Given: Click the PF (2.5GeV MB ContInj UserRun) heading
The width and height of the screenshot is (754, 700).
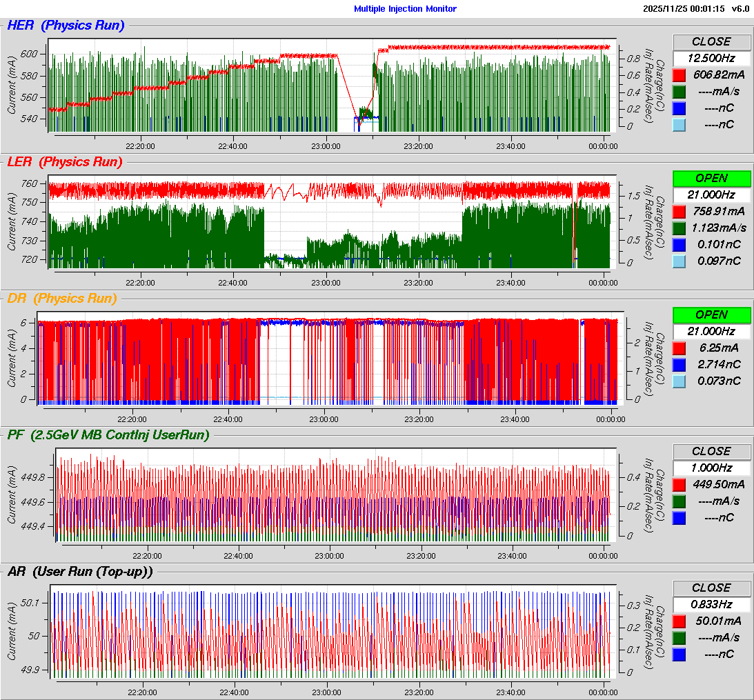Looking at the screenshot, I should [x=108, y=434].
